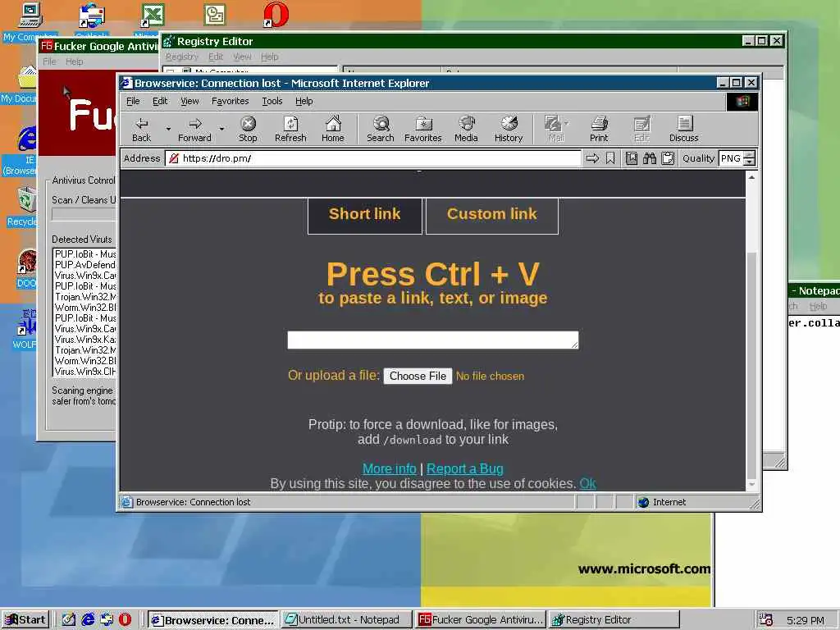The image size is (840, 630).
Task: Open My Computer desktop icon
Action: (x=30, y=21)
